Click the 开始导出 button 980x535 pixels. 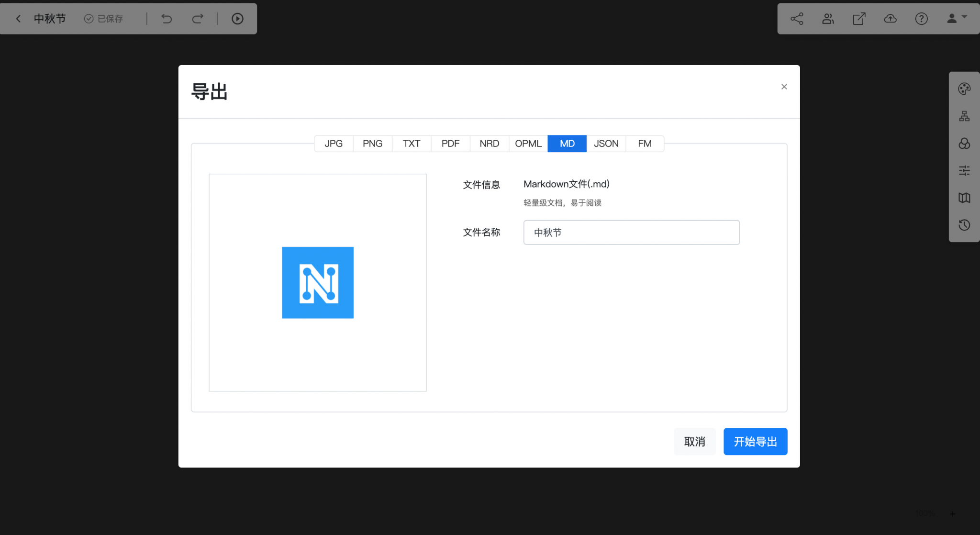(755, 441)
